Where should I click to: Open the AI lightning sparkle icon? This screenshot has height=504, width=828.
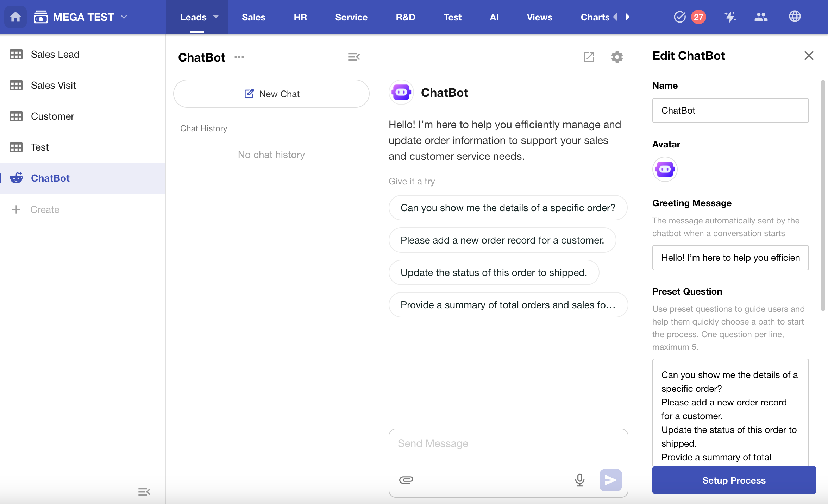[730, 17]
